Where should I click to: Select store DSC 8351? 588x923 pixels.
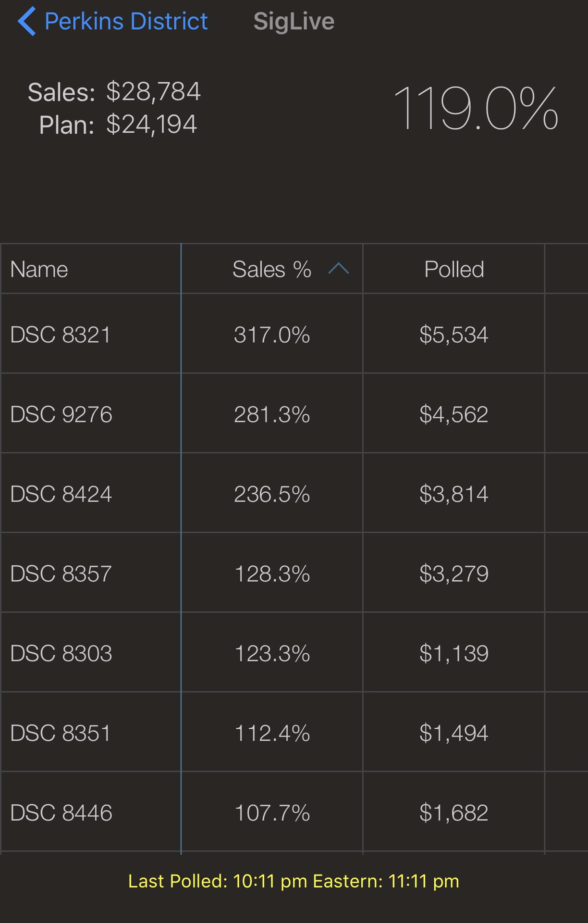click(x=61, y=734)
